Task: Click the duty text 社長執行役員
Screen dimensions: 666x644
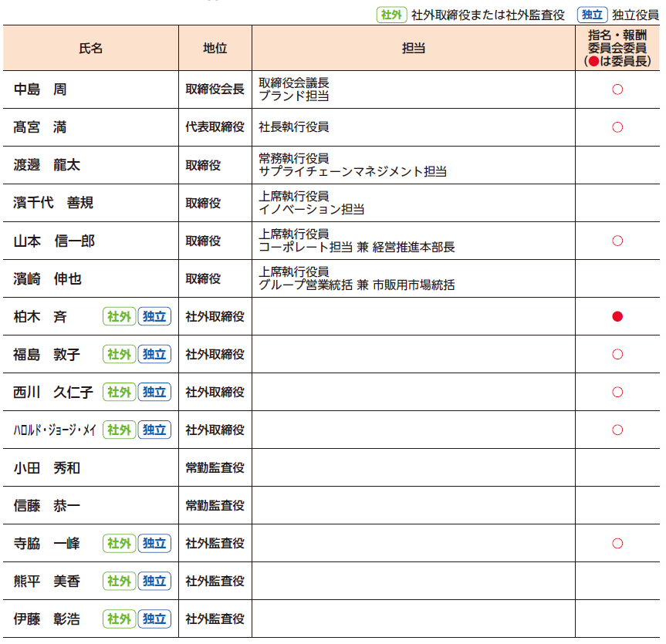Action: coord(294,127)
